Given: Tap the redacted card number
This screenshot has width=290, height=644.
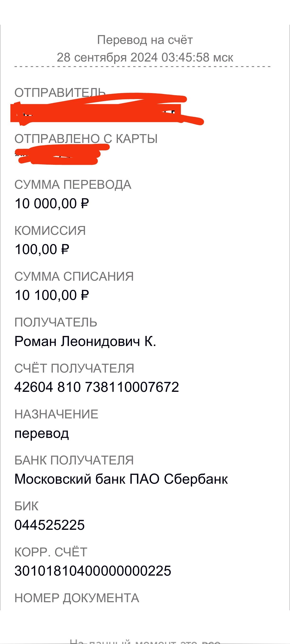Looking at the screenshot, I should tap(60, 156).
